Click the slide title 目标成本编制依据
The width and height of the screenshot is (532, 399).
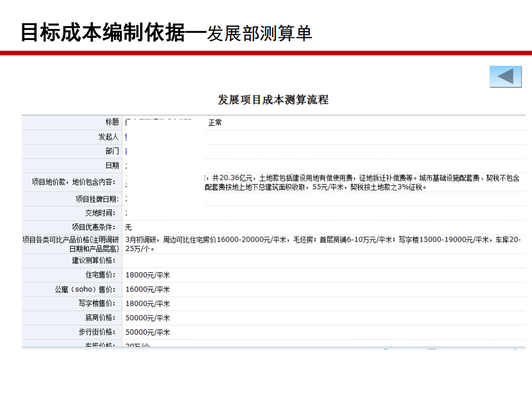click(x=102, y=32)
